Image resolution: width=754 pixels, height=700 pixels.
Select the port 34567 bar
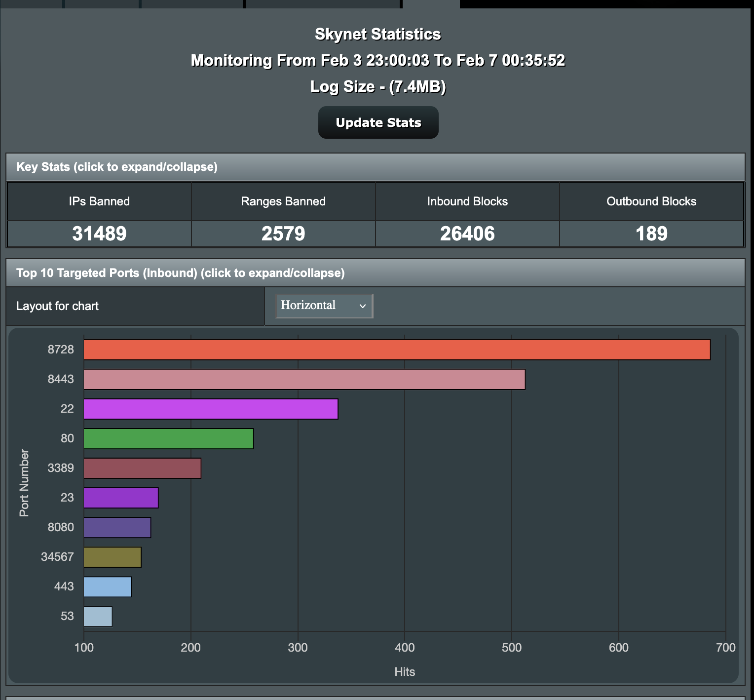[x=113, y=557]
